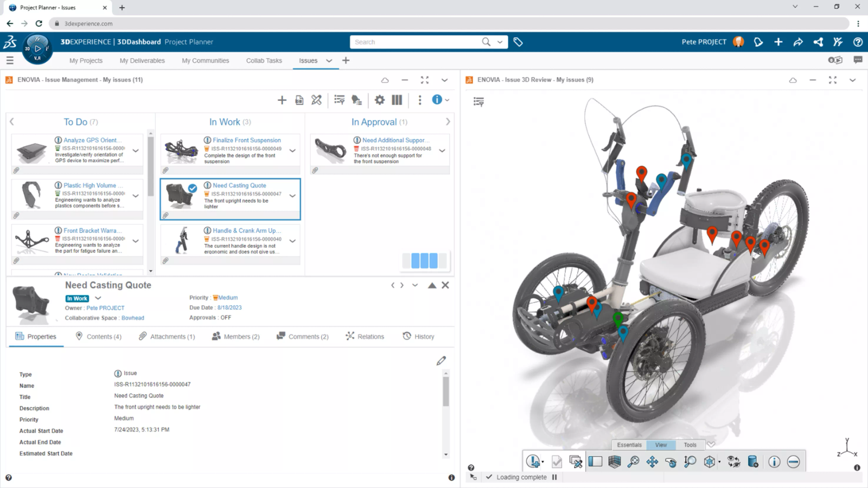The height and width of the screenshot is (488, 868).
Task: Click the edit markup pencil tool
Action: [576, 461]
